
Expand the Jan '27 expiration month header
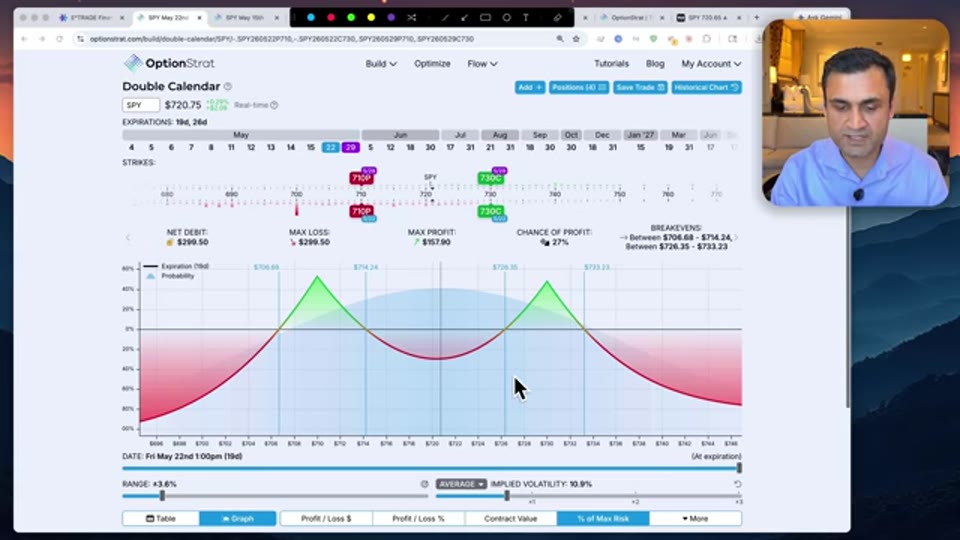[x=640, y=135]
